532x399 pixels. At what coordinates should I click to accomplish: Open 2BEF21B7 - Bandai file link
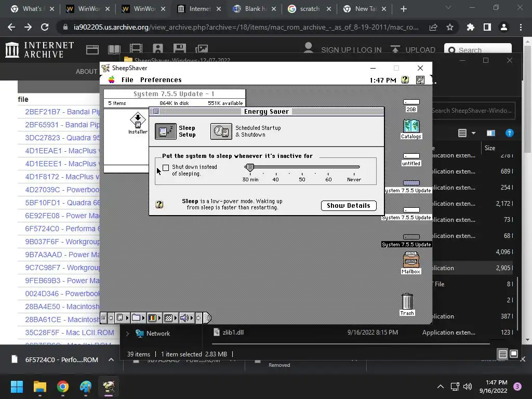click(62, 112)
